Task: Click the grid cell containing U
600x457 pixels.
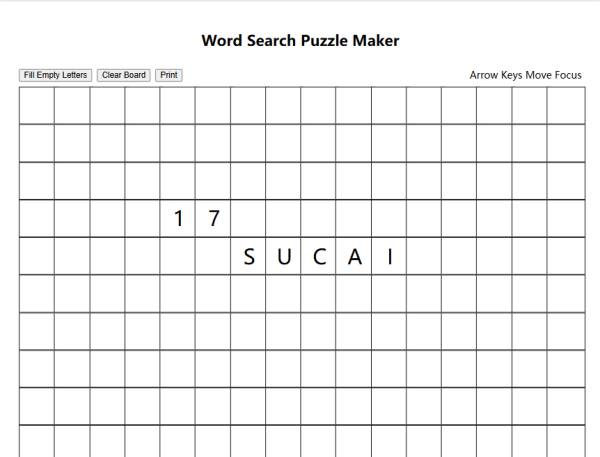Action: coord(284,256)
